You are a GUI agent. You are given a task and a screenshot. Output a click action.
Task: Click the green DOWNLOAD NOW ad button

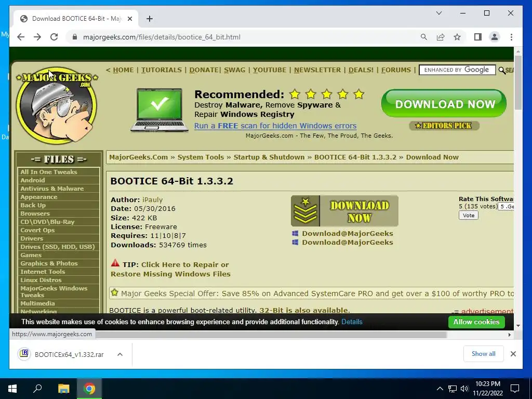[444, 103]
